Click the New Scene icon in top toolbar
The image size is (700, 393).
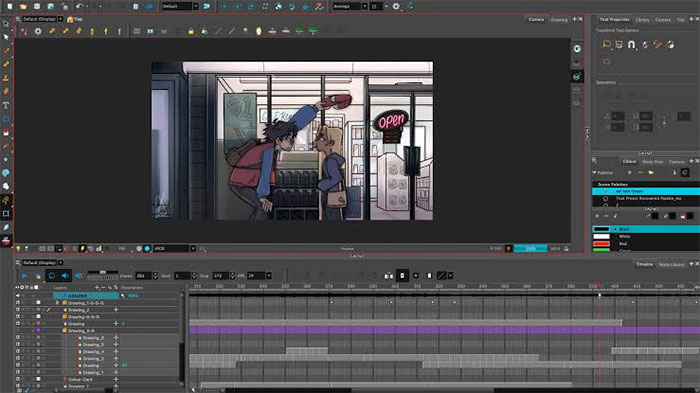point(9,6)
